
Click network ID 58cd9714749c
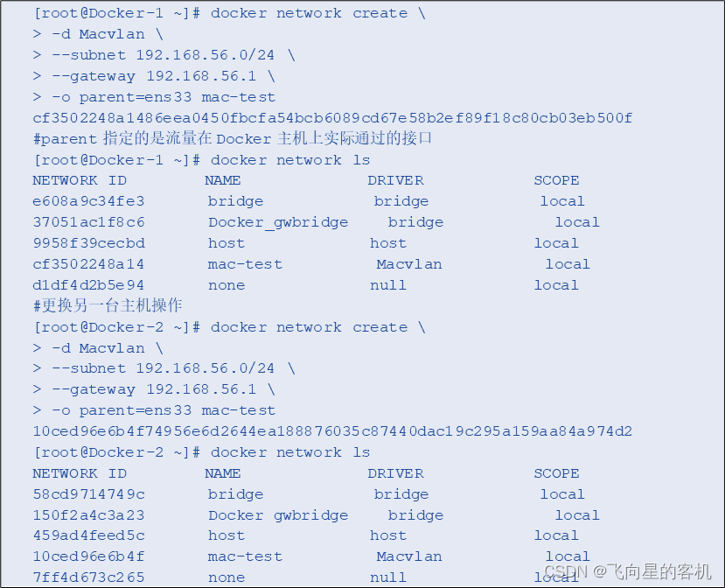coord(89,494)
